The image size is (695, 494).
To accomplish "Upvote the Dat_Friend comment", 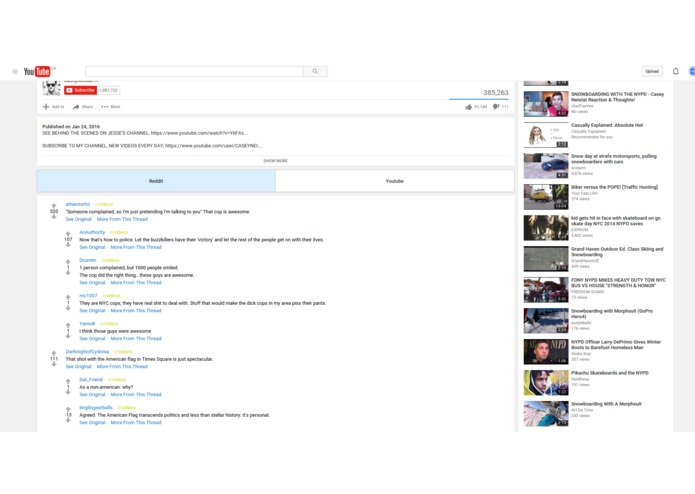I will pyautogui.click(x=68, y=381).
